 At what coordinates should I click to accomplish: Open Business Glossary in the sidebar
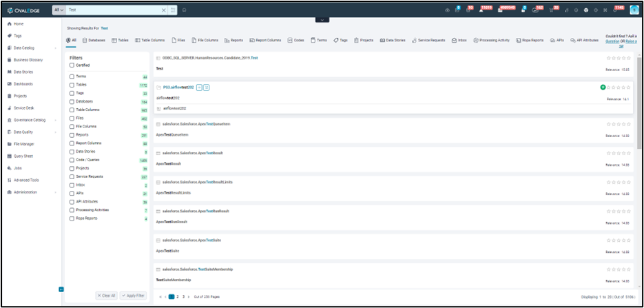point(28,59)
